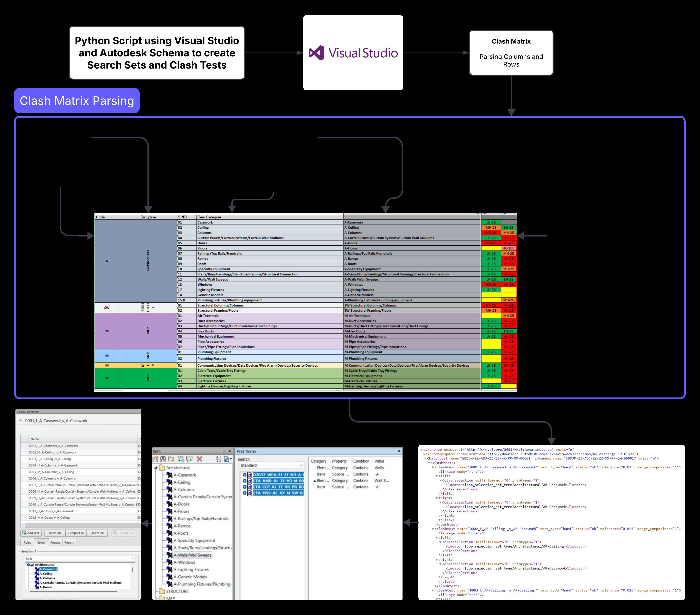
Task: Expand the STRUCTURE folder in Sets
Action: (156, 591)
